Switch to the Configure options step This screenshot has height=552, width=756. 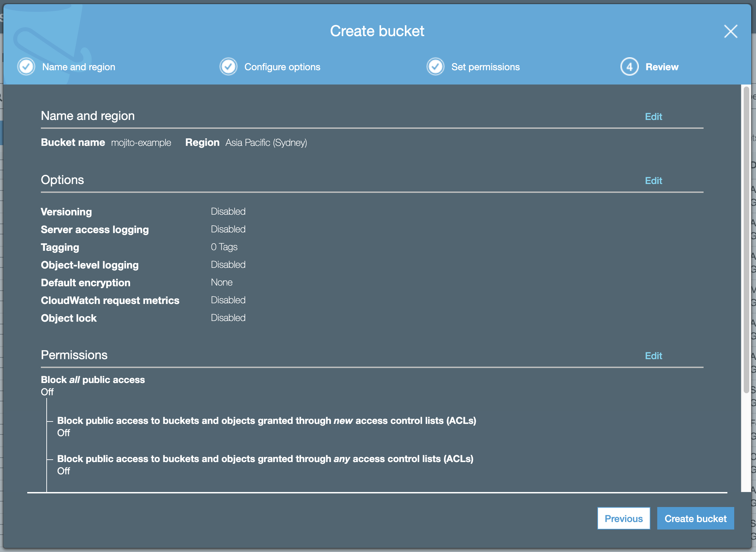click(282, 67)
